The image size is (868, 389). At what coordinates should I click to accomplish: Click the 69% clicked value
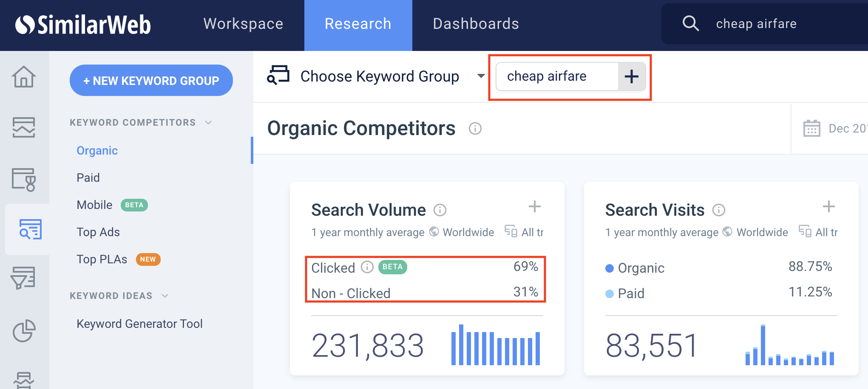526,266
